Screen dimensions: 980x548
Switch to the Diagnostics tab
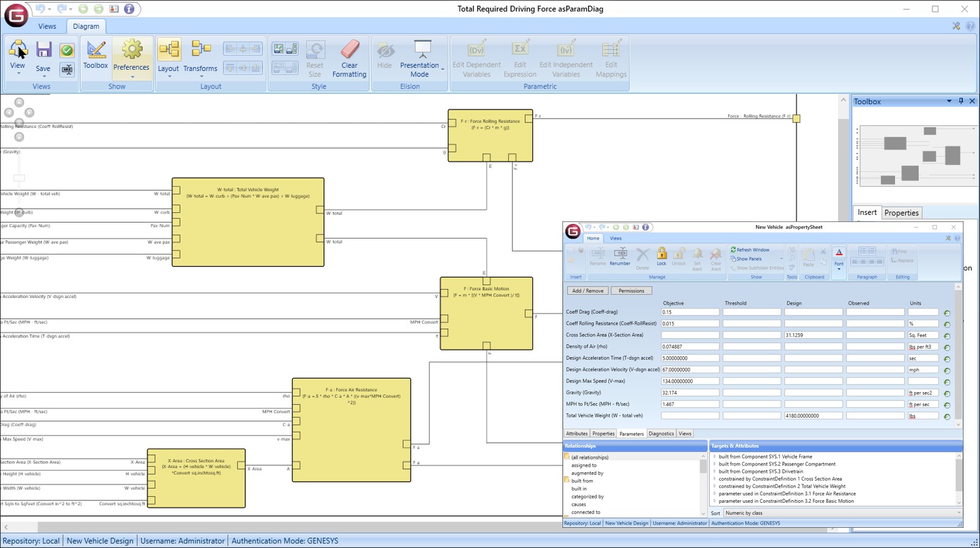661,434
